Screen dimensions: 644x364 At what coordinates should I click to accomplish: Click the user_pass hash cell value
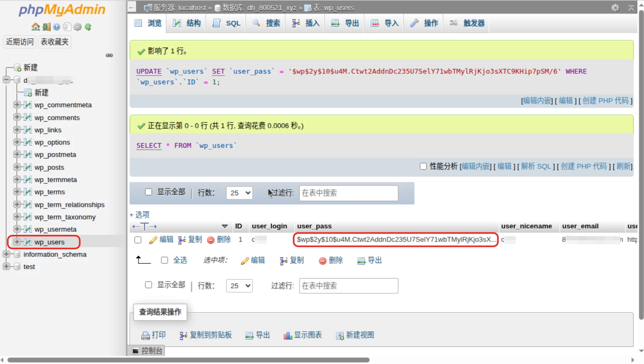(396, 240)
